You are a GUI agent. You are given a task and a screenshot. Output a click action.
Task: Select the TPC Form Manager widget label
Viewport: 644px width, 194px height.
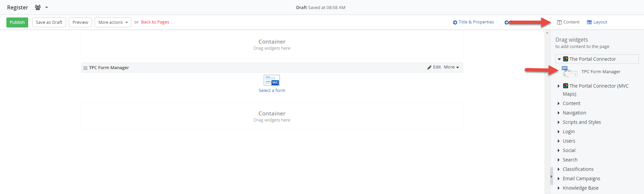(x=601, y=72)
